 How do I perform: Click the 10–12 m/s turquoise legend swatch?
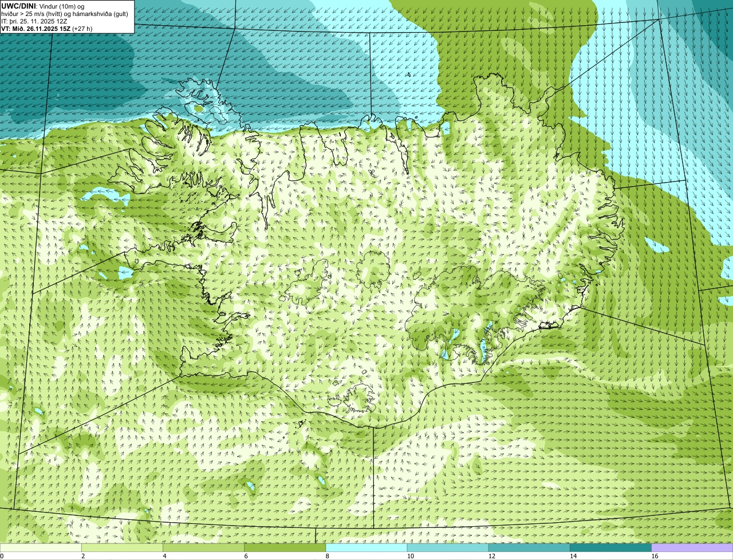tap(448, 547)
